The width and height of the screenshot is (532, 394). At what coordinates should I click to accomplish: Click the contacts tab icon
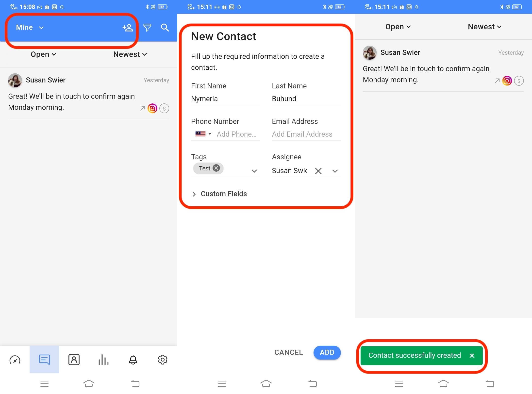pyautogui.click(x=74, y=360)
